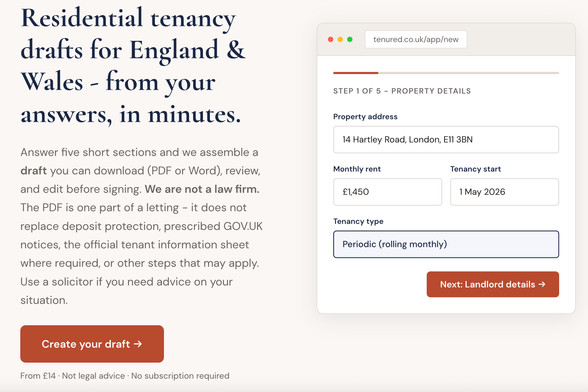Click the Monthly rent label

[x=357, y=169]
